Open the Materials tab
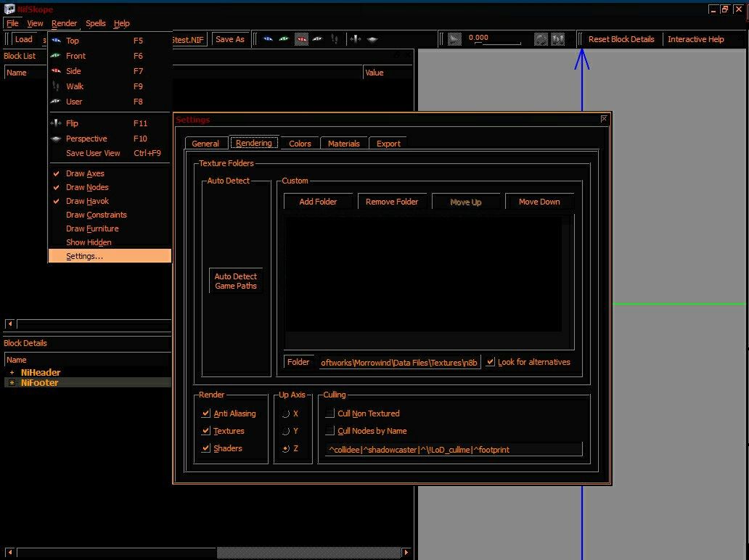This screenshot has width=749, height=560. pyautogui.click(x=344, y=143)
